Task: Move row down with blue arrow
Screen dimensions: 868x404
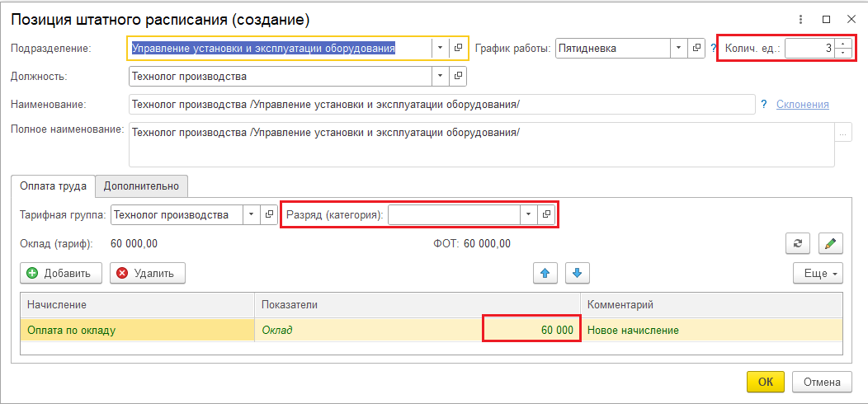Action: point(577,273)
